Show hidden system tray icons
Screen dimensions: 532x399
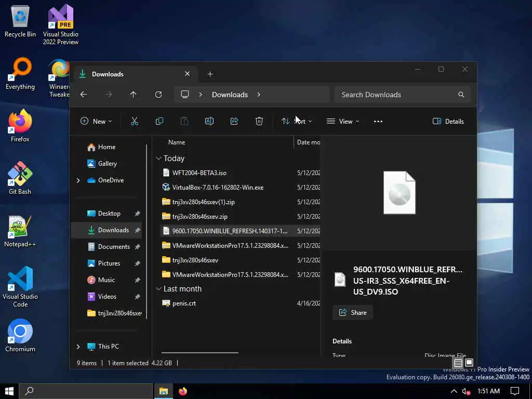point(454,391)
